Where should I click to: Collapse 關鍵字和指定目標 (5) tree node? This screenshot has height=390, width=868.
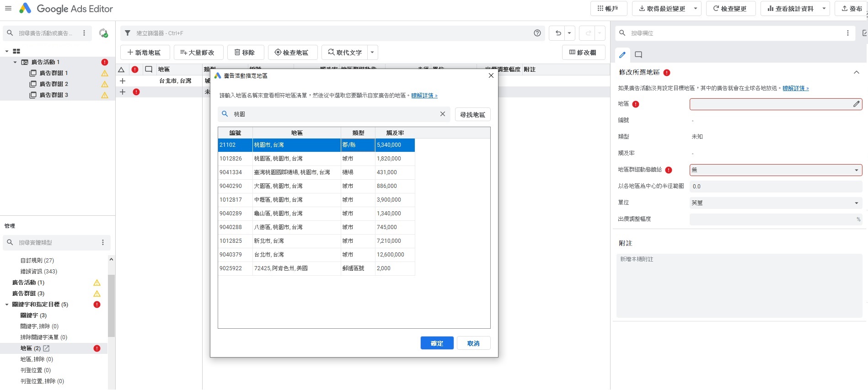7,305
